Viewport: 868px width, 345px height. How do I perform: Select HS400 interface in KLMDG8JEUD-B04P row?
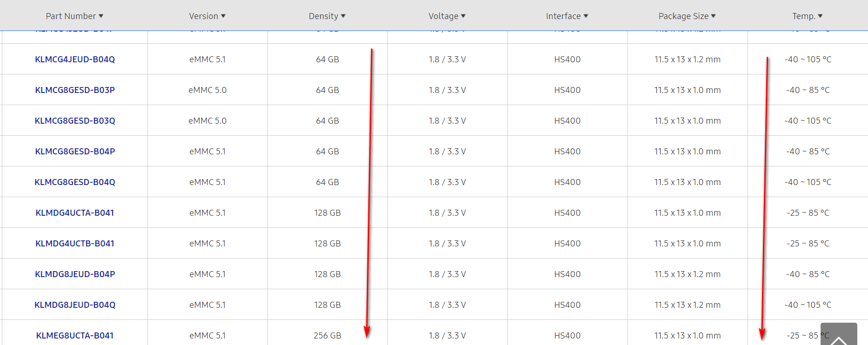pyautogui.click(x=567, y=274)
